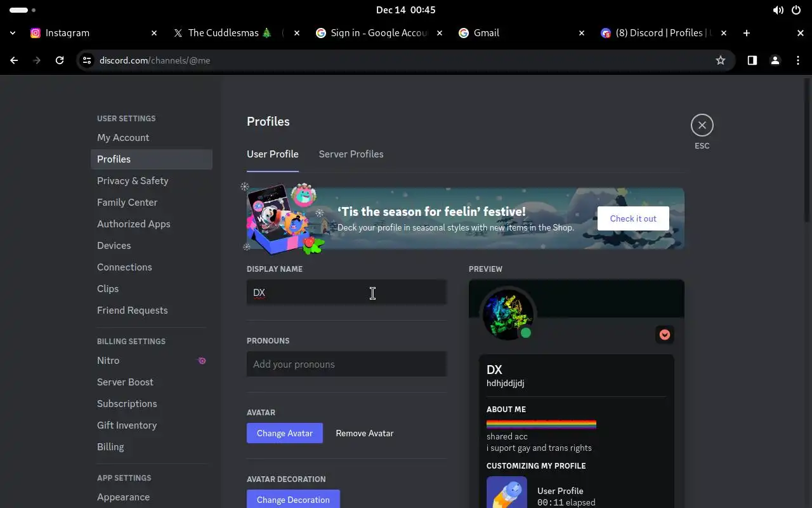Open My Account settings
The image size is (812, 508).
[x=151, y=138]
